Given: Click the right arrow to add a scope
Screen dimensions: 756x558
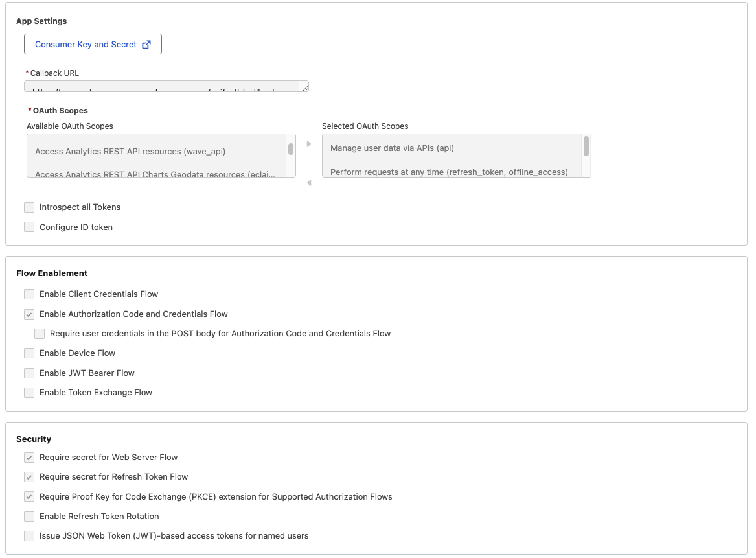Looking at the screenshot, I should pyautogui.click(x=309, y=143).
